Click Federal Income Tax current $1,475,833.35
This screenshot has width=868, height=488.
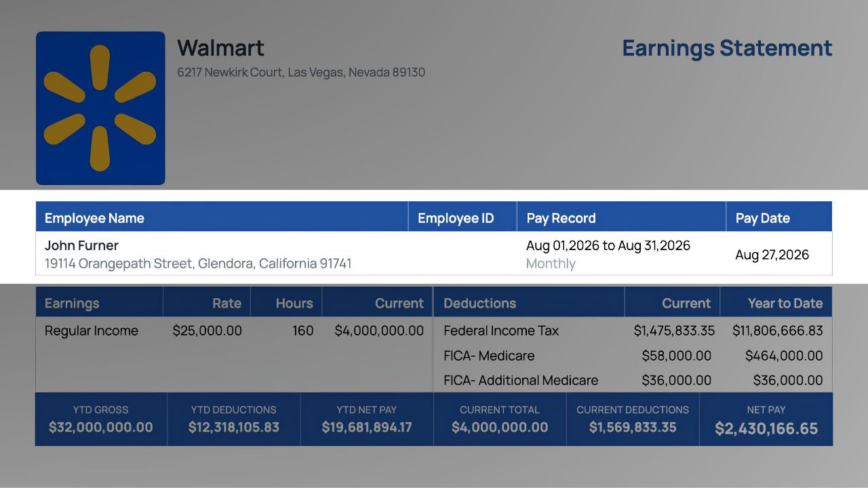(x=674, y=331)
